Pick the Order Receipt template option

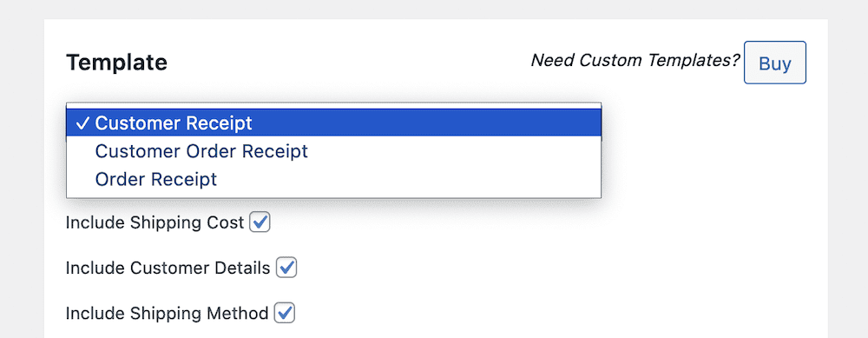click(156, 180)
